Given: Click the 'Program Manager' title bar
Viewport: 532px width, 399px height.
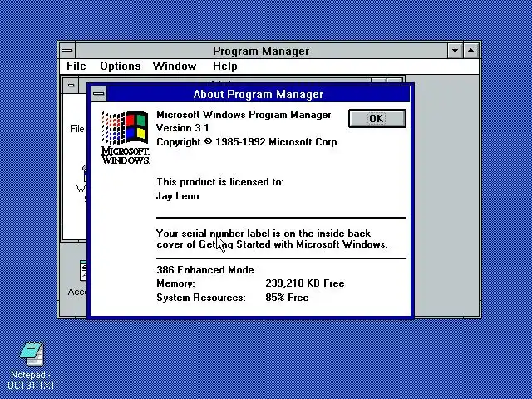Looking at the screenshot, I should [x=261, y=51].
